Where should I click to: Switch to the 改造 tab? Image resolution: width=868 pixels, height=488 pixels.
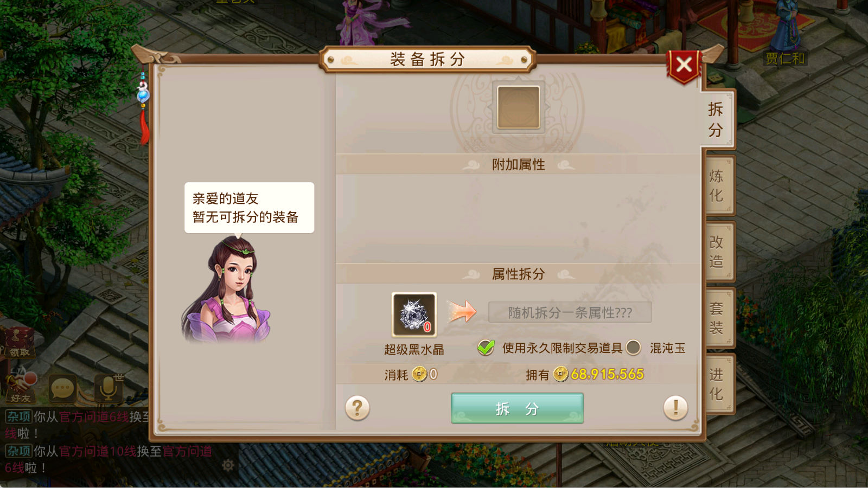(x=717, y=252)
